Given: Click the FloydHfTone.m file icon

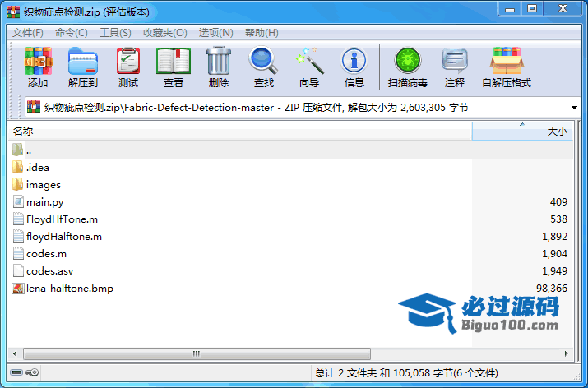Looking at the screenshot, I should (18, 219).
